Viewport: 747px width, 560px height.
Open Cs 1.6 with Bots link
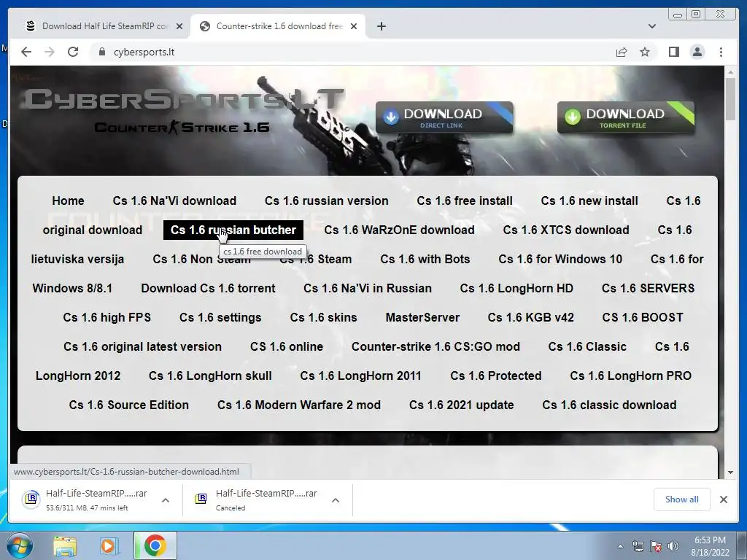(425, 259)
